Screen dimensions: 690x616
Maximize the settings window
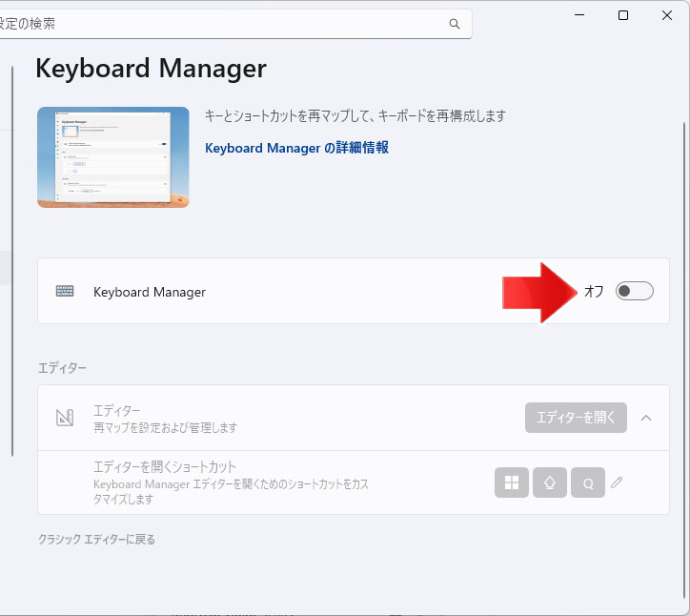623,15
